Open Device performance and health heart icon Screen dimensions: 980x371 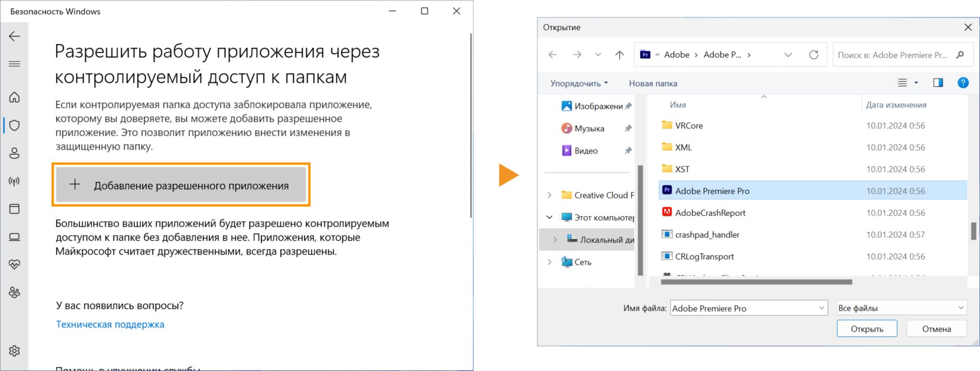point(14,264)
